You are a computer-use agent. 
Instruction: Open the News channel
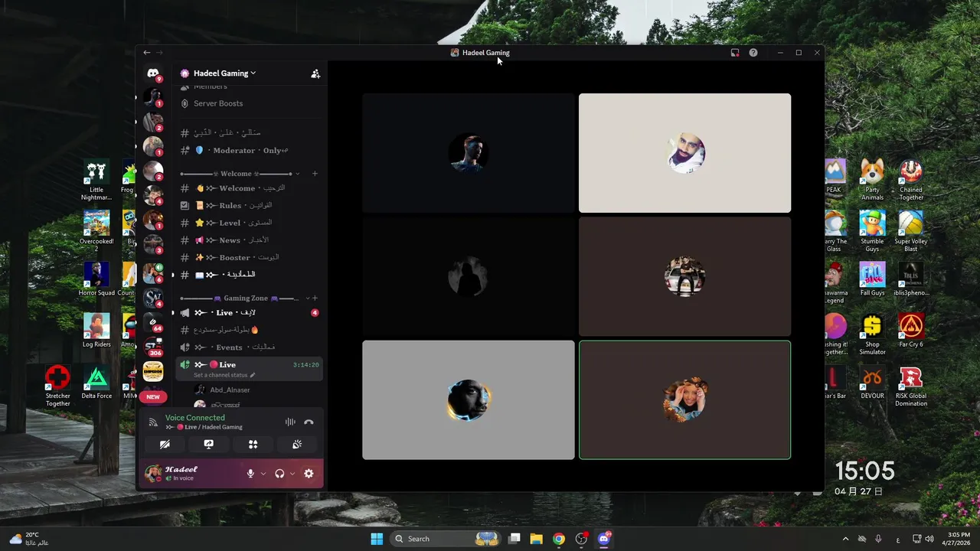(x=249, y=240)
